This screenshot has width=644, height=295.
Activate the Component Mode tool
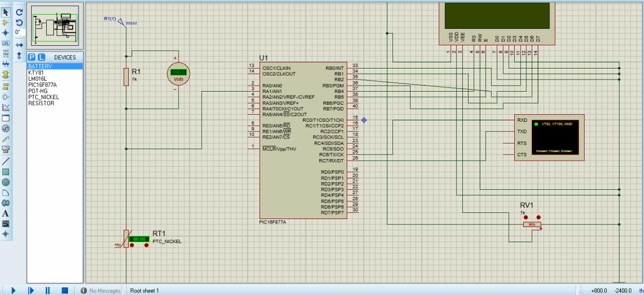pyautogui.click(x=7, y=23)
